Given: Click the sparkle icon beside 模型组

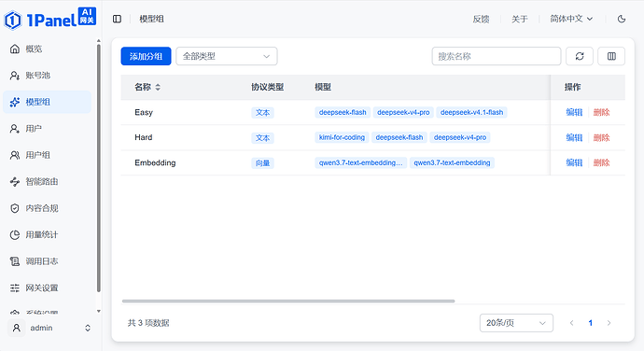Looking at the screenshot, I should (x=15, y=102).
